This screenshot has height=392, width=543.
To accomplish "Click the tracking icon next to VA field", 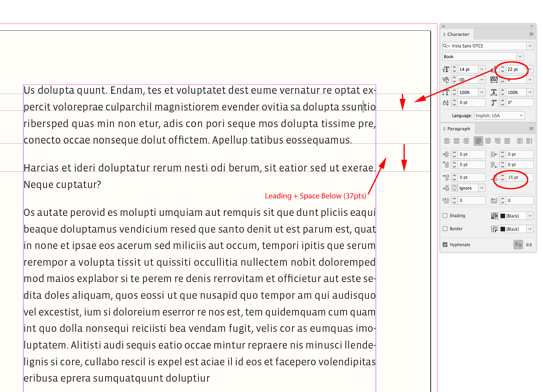I will (x=494, y=80).
